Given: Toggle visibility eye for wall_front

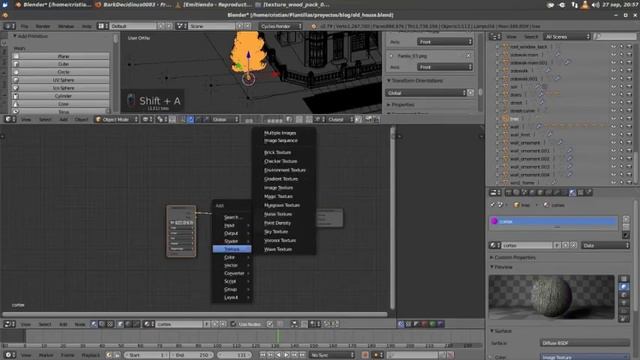Looking at the screenshot, I should click(x=613, y=135).
